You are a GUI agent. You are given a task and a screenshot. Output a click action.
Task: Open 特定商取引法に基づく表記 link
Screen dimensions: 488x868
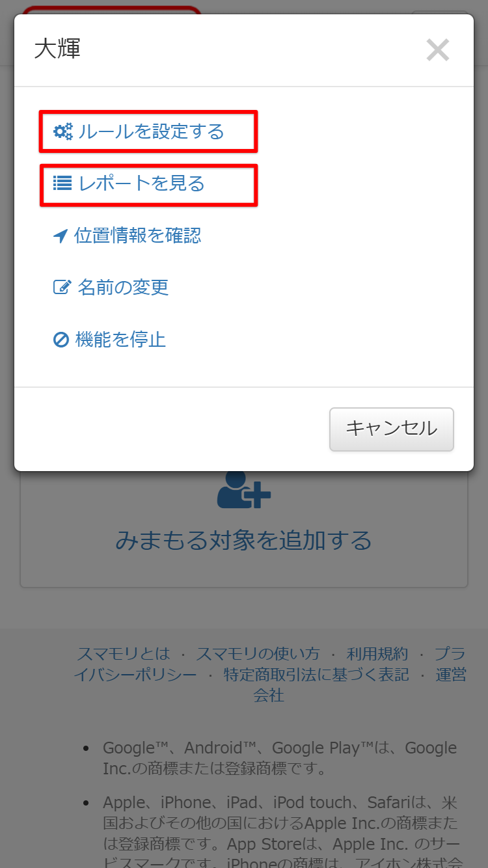316,675
